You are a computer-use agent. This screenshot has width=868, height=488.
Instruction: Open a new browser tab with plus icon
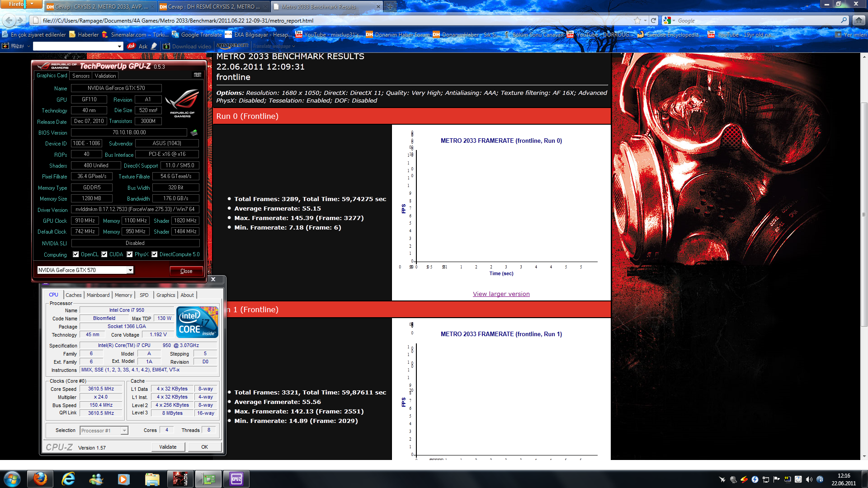(390, 7)
